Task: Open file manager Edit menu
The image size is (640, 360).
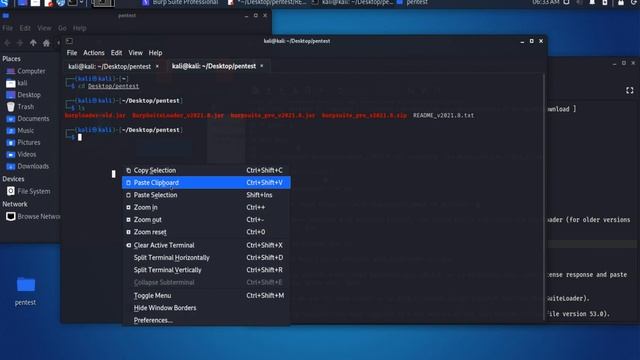Action: 25,28
